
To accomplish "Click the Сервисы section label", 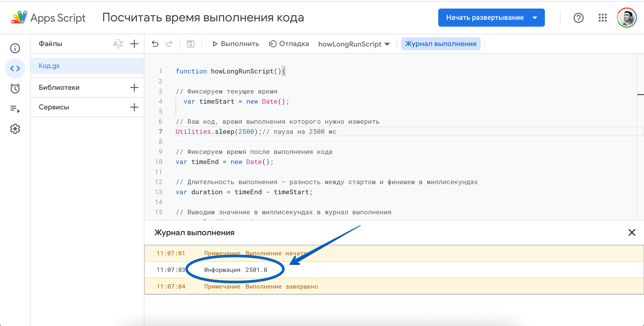I will 54,107.
